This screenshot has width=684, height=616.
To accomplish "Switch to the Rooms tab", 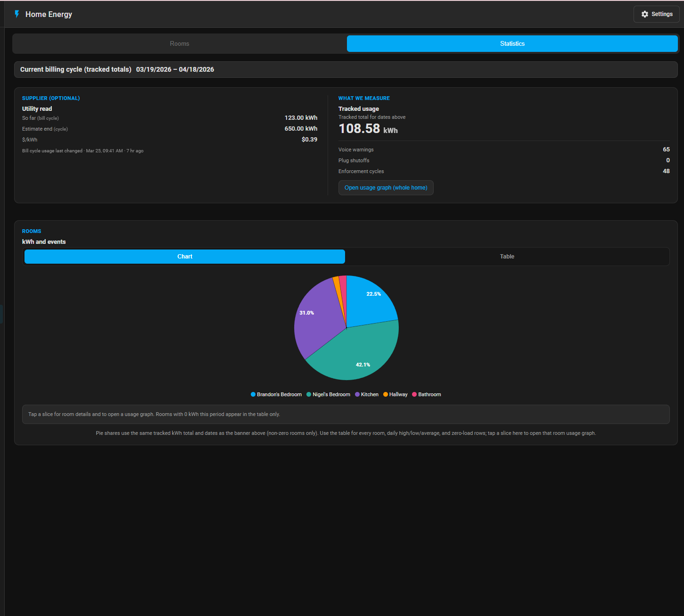I will 180,43.
